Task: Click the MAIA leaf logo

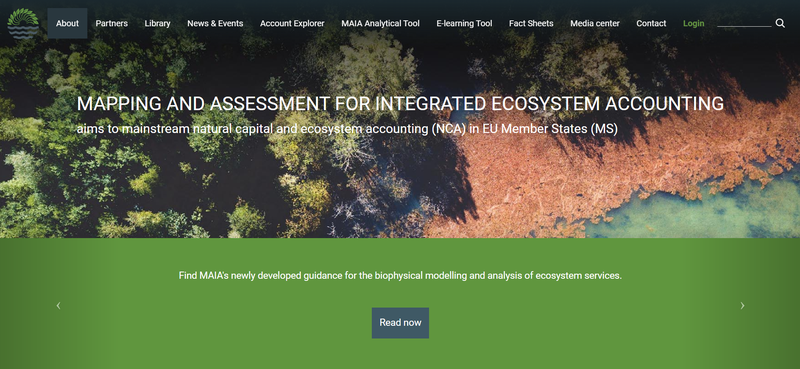Action: coord(23,23)
